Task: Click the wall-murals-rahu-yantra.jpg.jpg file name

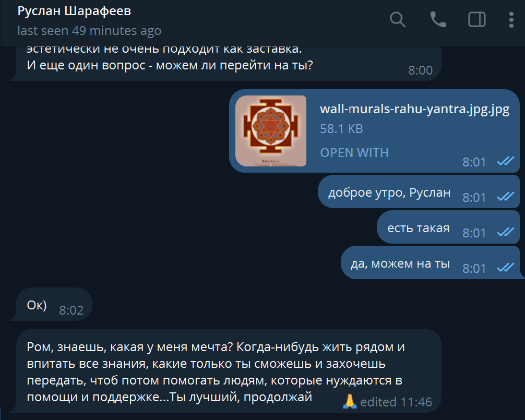Action: pyautogui.click(x=414, y=110)
